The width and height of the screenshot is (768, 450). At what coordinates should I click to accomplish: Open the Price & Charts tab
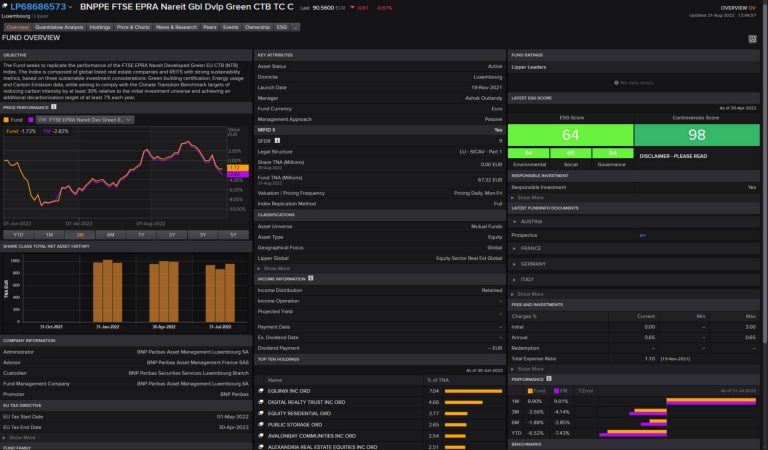[133, 27]
